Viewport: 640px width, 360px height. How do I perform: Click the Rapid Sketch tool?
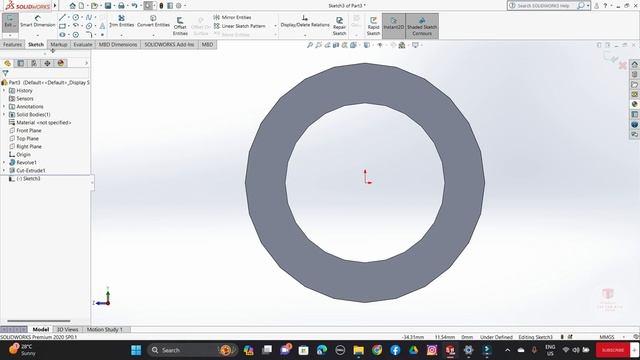tap(373, 26)
